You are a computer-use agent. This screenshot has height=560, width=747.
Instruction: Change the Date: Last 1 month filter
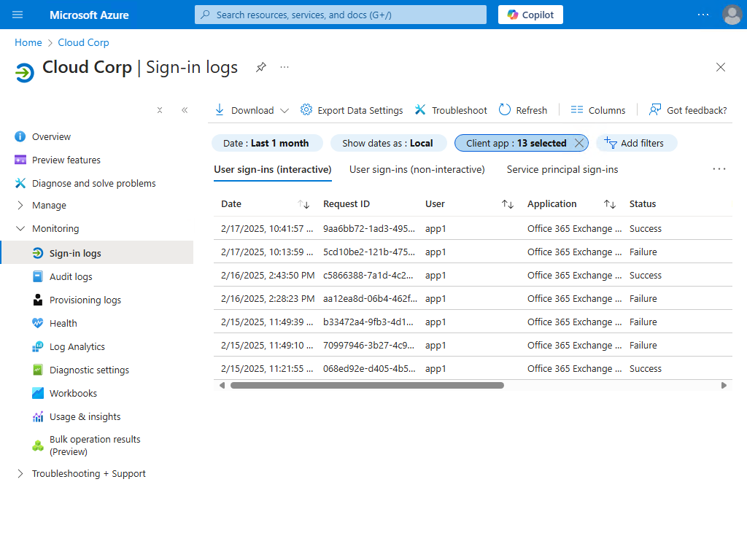point(267,144)
